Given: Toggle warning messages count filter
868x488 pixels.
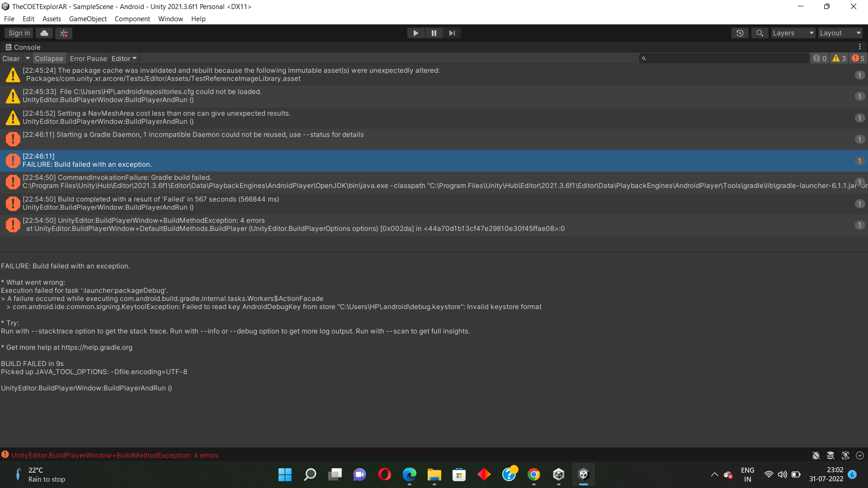Looking at the screenshot, I should (839, 58).
